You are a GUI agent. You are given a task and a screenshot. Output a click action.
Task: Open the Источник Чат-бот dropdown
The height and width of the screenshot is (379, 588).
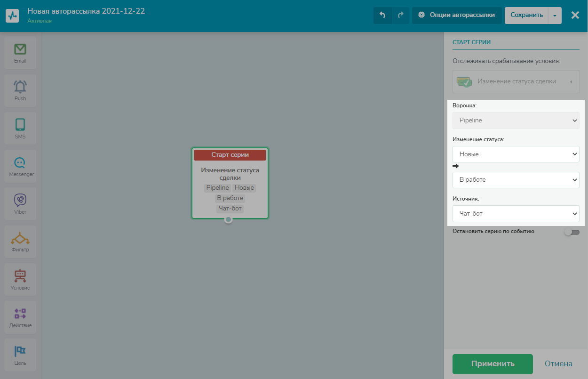516,214
